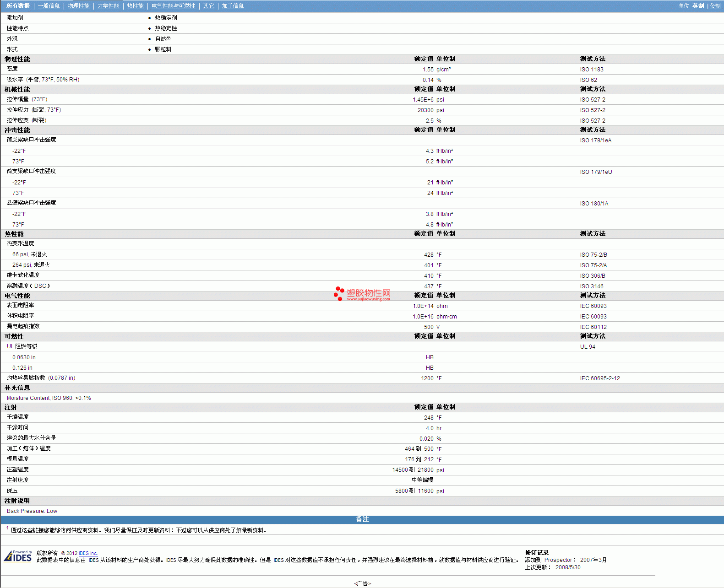Switch to the 一般信息 tab
This screenshot has height=588, width=724.
[x=49, y=6]
